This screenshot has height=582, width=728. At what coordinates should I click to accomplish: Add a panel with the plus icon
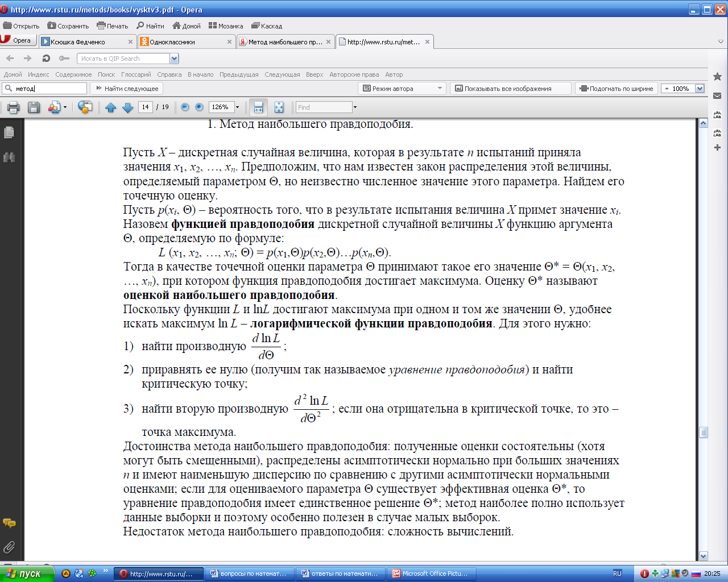click(x=717, y=148)
